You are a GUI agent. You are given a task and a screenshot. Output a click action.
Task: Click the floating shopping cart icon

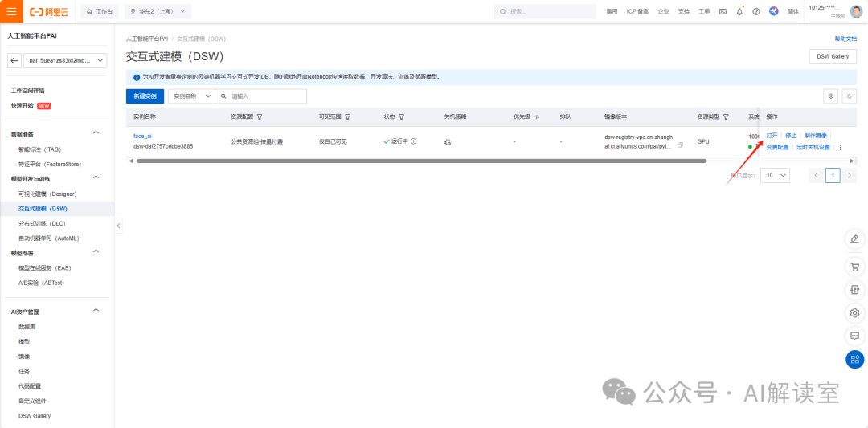(854, 267)
